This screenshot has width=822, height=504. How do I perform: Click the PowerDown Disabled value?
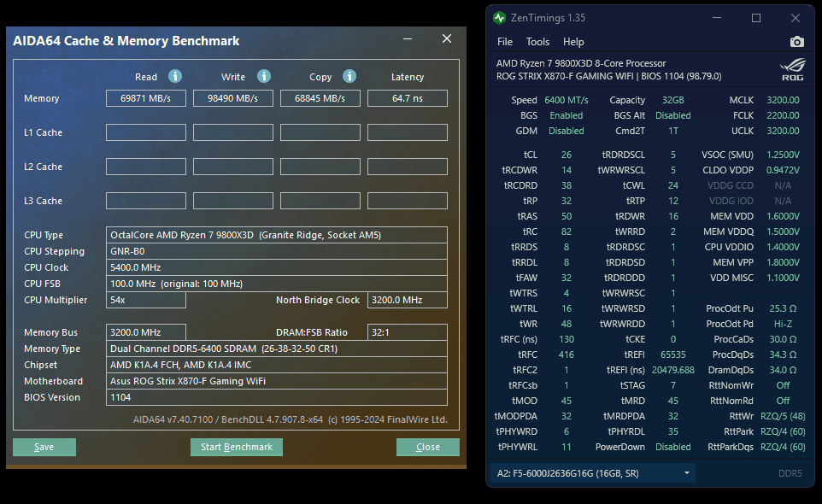pyautogui.click(x=673, y=447)
